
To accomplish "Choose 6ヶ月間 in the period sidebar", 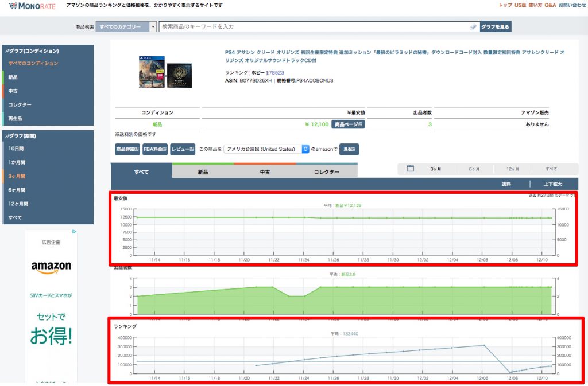I will (17, 190).
